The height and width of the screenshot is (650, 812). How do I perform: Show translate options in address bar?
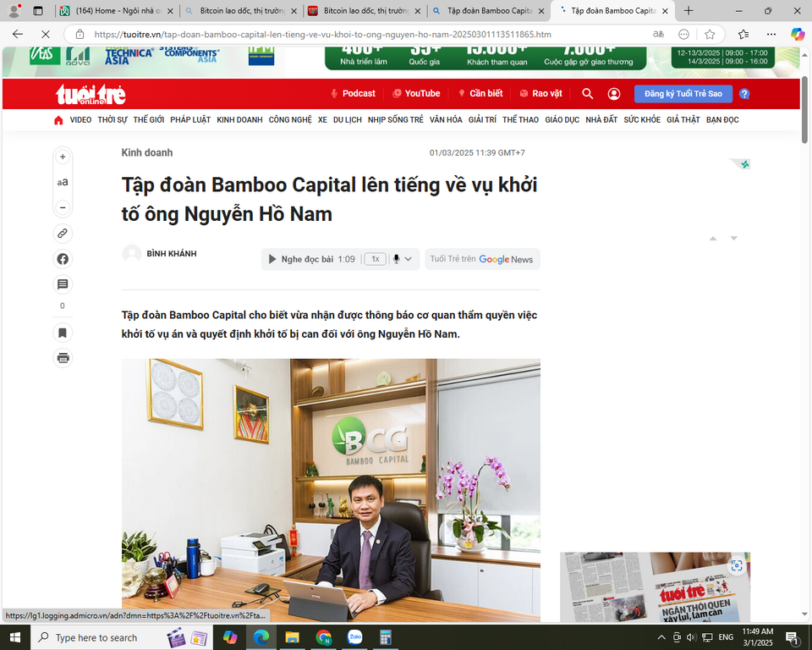tap(658, 34)
